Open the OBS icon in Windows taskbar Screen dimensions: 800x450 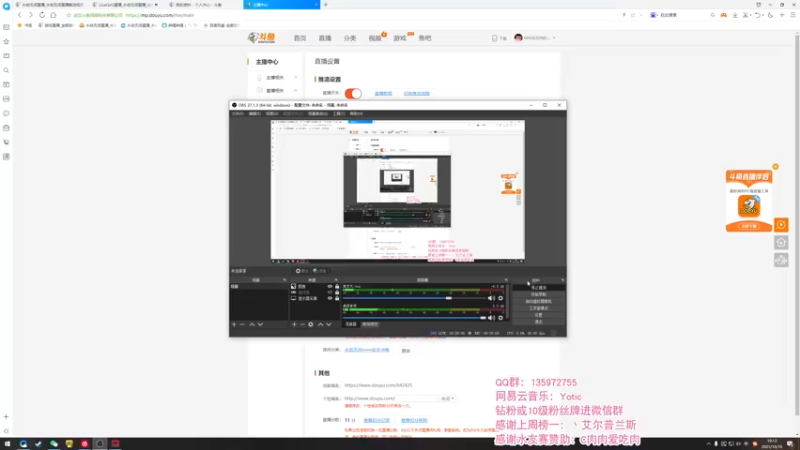click(x=100, y=444)
